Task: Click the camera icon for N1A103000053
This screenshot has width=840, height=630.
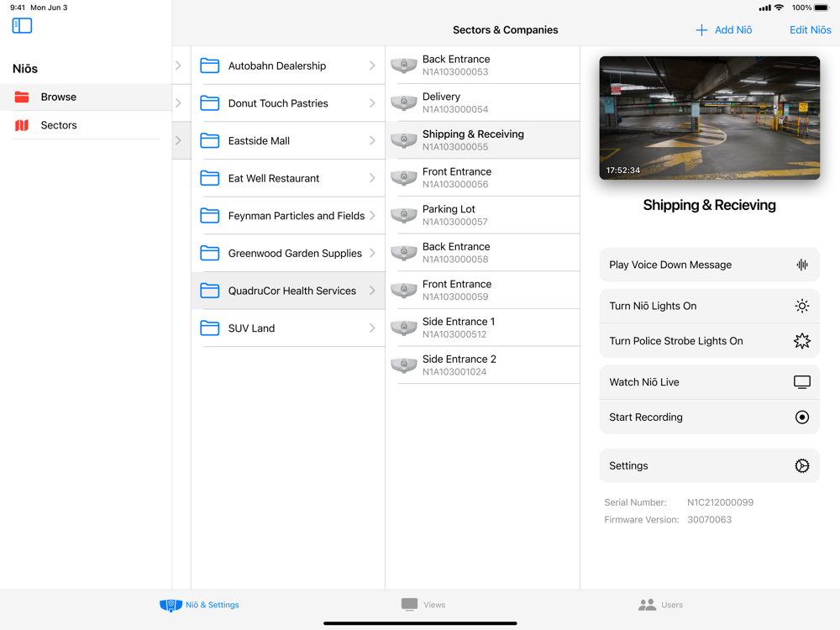Action: coord(404,66)
